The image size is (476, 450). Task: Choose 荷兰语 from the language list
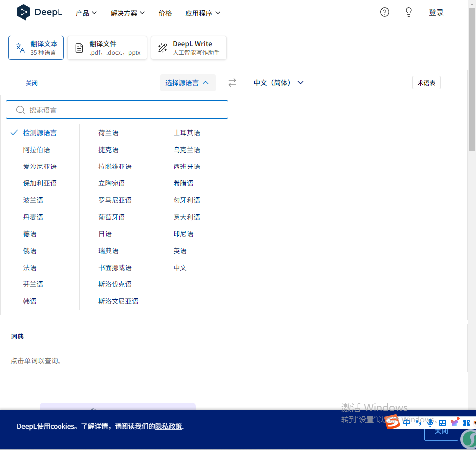coord(108,133)
